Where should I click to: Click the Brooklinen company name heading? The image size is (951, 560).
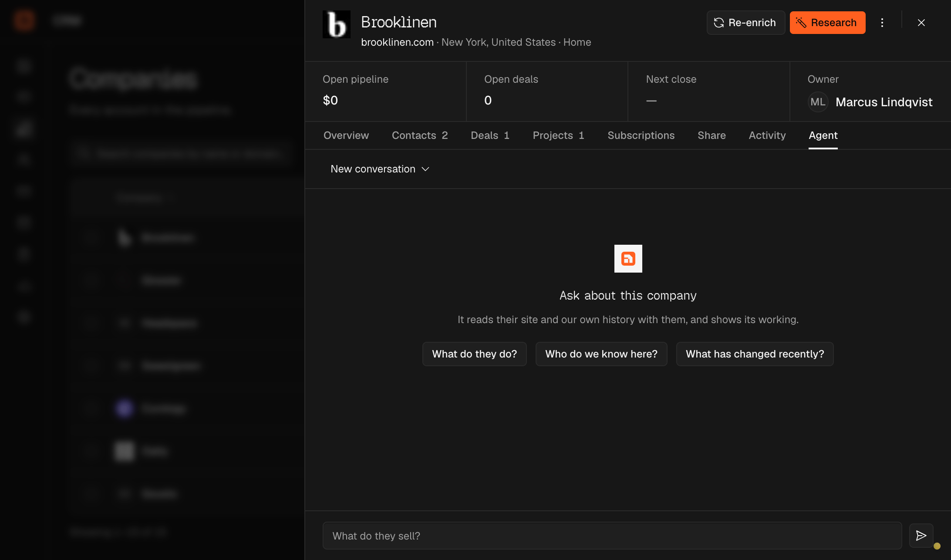pos(399,22)
